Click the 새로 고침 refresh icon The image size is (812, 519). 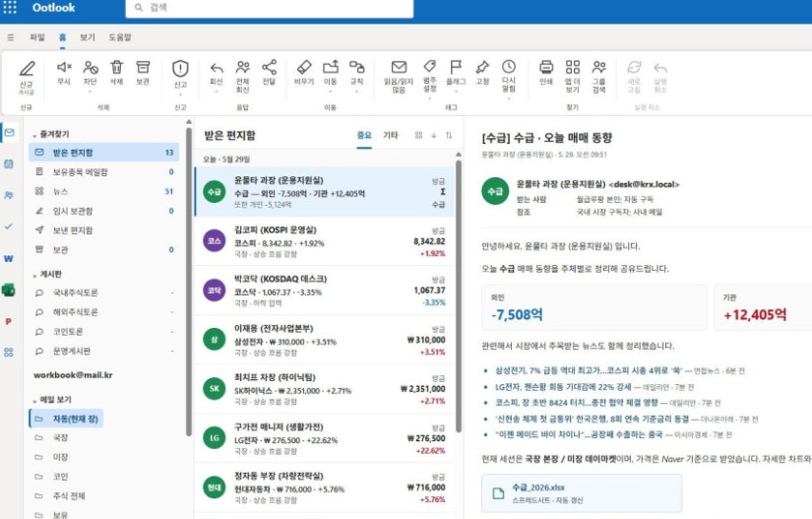click(x=634, y=67)
